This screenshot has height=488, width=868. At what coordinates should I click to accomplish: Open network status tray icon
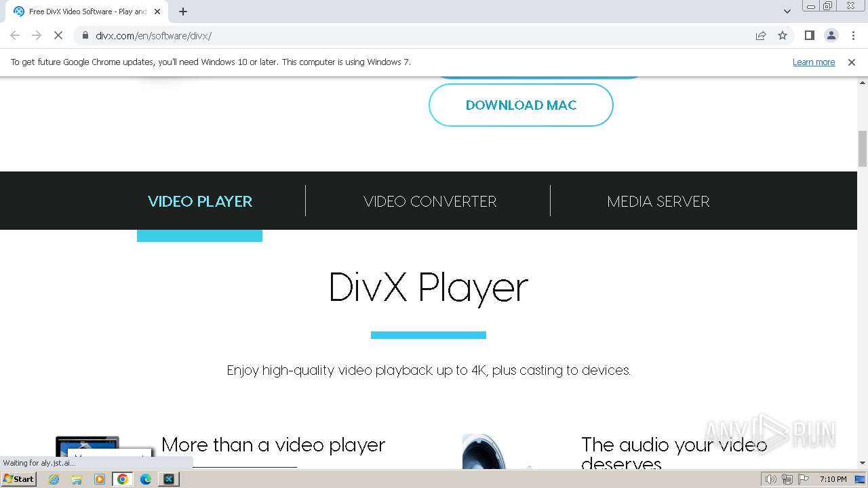click(787, 479)
